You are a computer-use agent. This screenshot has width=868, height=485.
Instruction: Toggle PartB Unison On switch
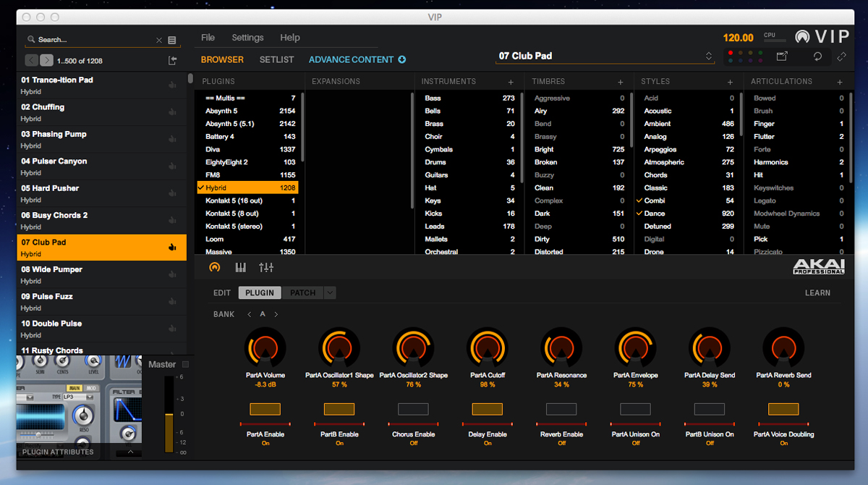(x=709, y=409)
